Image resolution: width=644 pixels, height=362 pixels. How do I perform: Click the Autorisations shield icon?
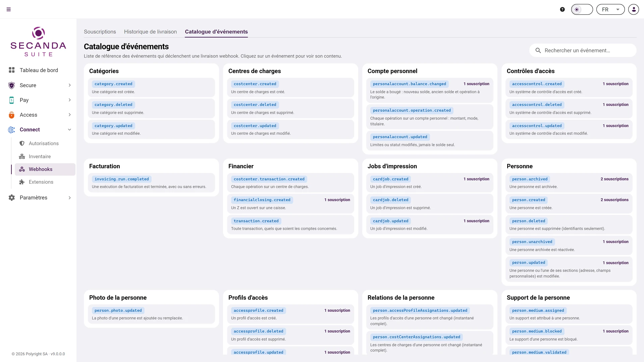tap(22, 143)
